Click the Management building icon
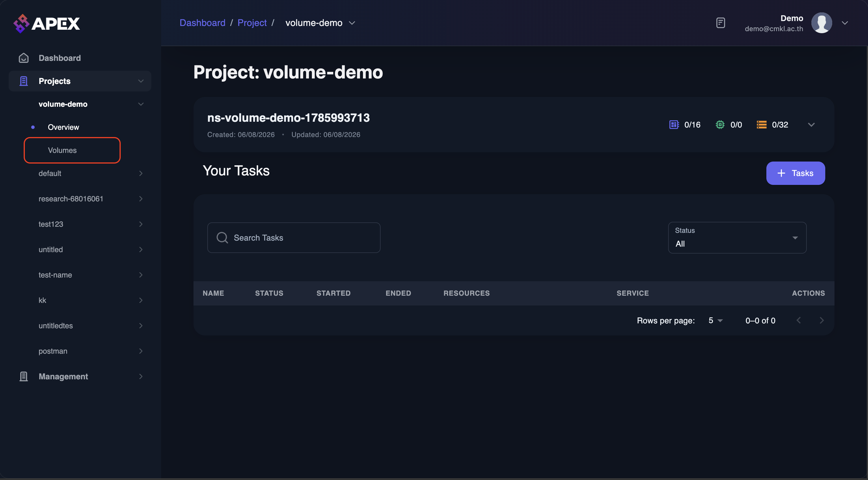 [x=24, y=376]
